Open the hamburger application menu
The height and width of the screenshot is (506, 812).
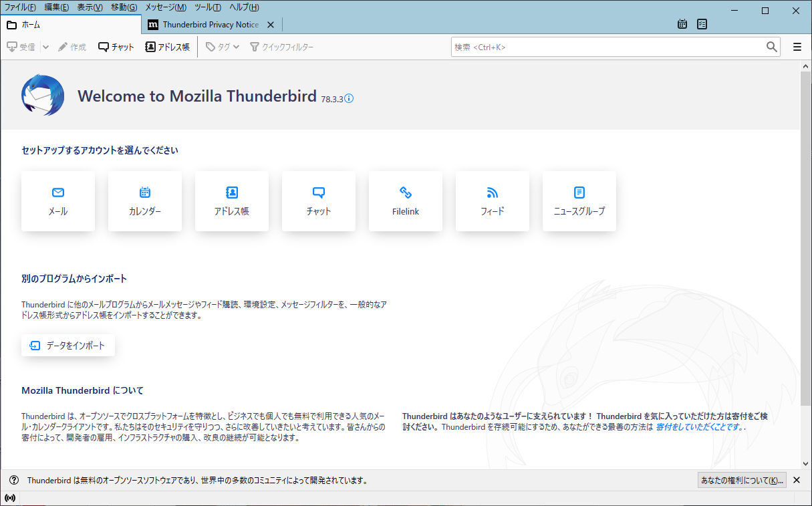click(x=797, y=47)
